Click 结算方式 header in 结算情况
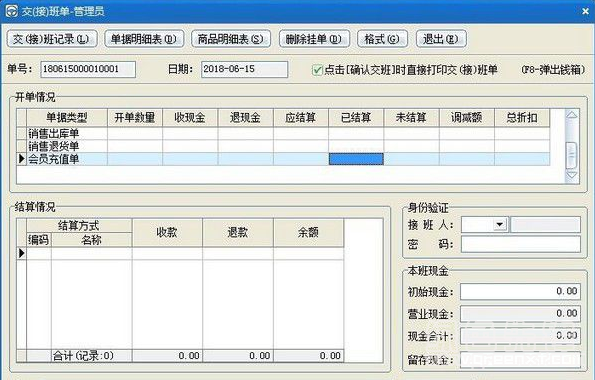The width and height of the screenshot is (595, 380). [79, 226]
